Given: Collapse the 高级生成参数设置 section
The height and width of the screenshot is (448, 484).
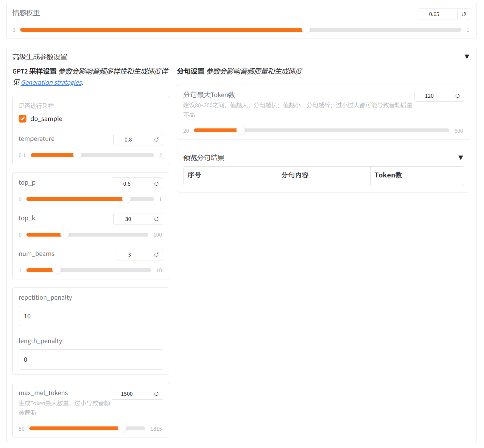Looking at the screenshot, I should (467, 57).
